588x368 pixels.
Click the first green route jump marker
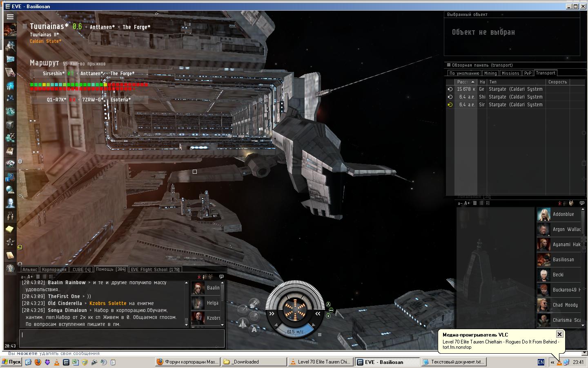pyautogui.click(x=31, y=85)
